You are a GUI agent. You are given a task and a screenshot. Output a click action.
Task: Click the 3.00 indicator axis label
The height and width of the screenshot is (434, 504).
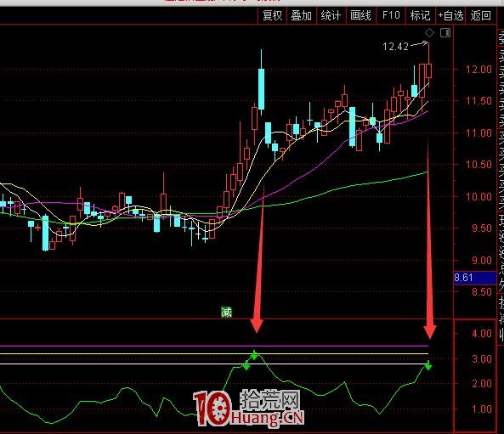point(482,358)
